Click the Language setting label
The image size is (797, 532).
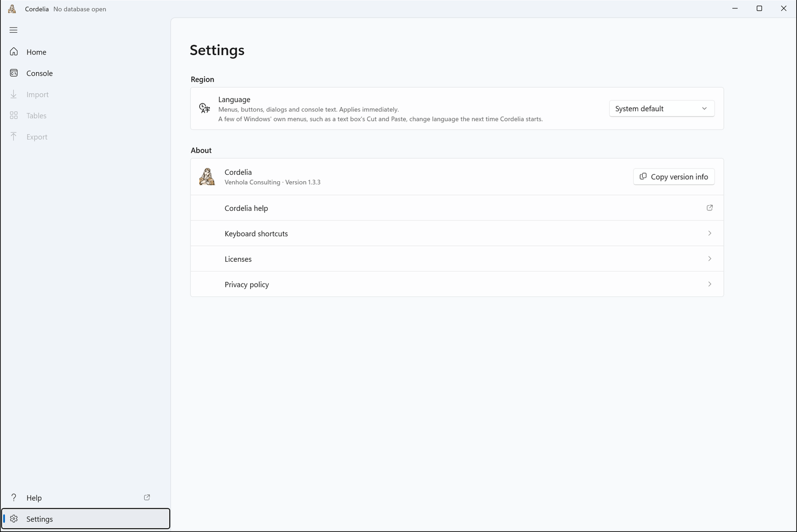(x=234, y=100)
